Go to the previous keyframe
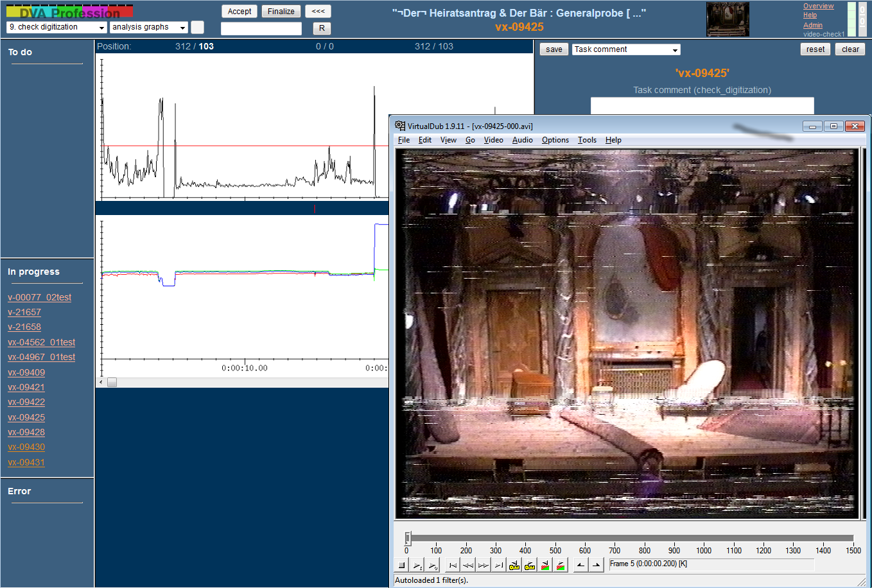 [x=514, y=565]
